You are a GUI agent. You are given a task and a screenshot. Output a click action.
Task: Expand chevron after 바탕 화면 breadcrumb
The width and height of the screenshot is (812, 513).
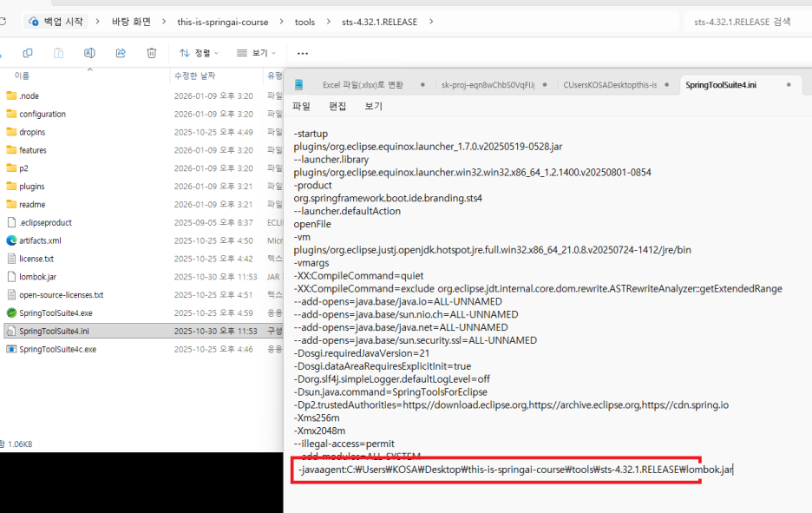[x=164, y=22]
